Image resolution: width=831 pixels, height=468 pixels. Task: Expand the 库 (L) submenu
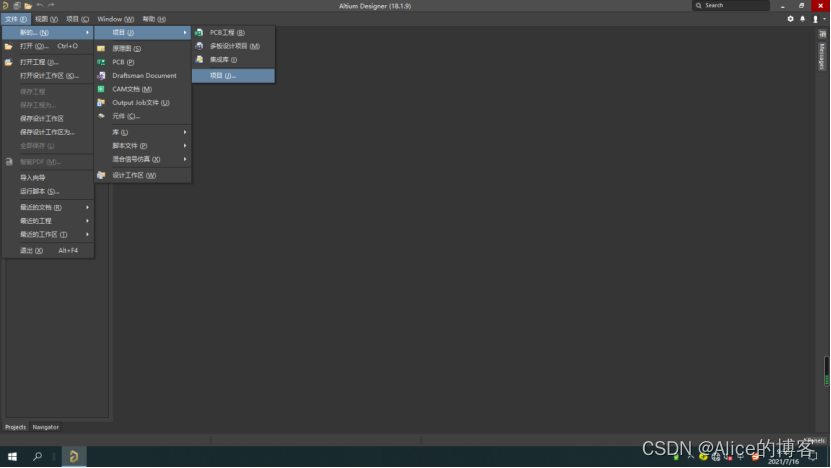143,132
